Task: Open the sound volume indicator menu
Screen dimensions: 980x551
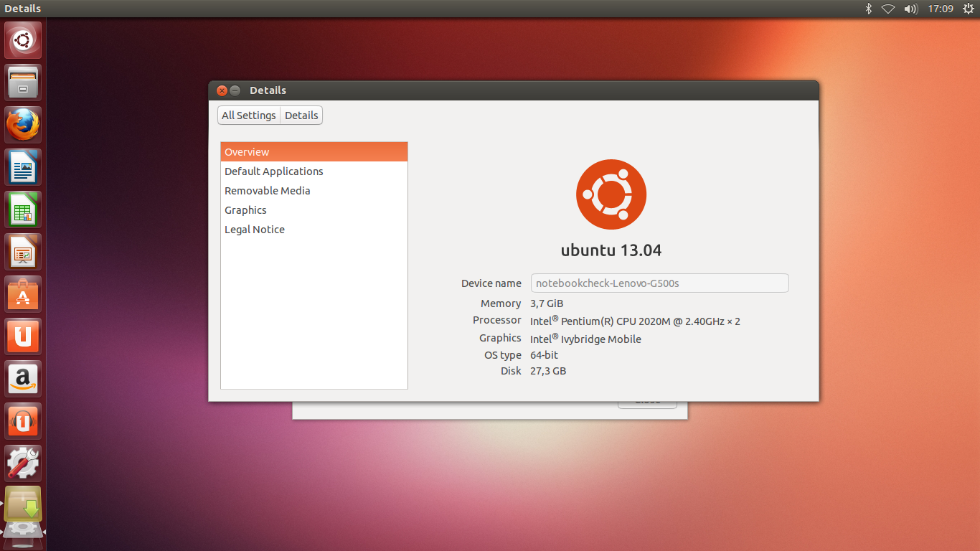Action: click(x=911, y=9)
